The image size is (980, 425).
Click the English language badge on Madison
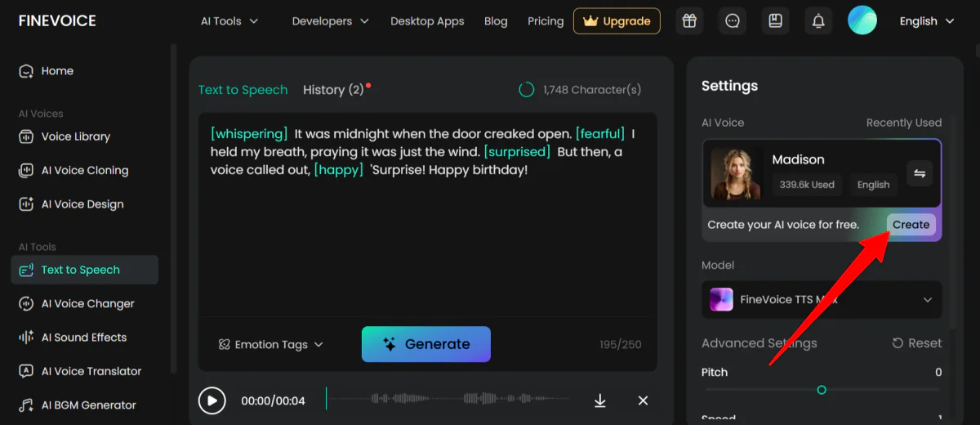tap(873, 185)
